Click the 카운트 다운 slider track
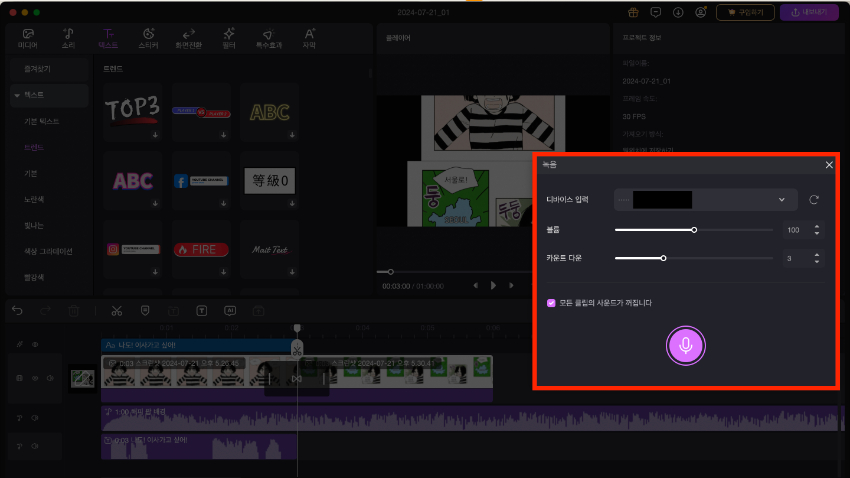Screen dimensions: 850x478 720,258
